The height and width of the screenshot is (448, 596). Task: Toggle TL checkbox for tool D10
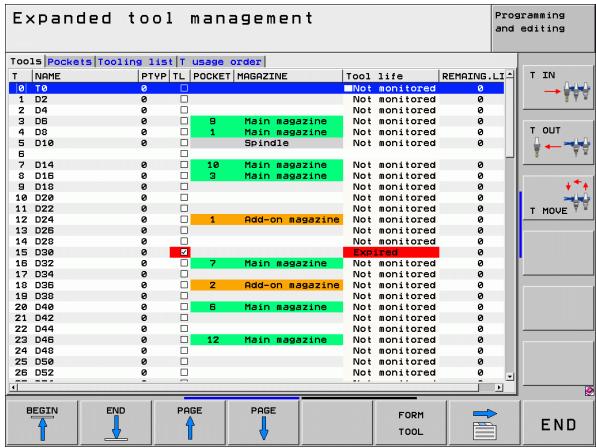click(x=184, y=143)
